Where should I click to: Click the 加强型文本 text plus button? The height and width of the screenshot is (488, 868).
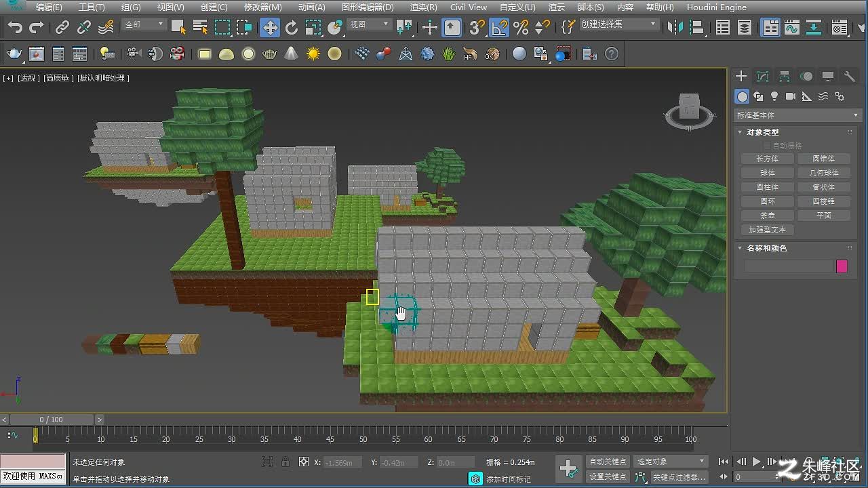[x=768, y=230]
